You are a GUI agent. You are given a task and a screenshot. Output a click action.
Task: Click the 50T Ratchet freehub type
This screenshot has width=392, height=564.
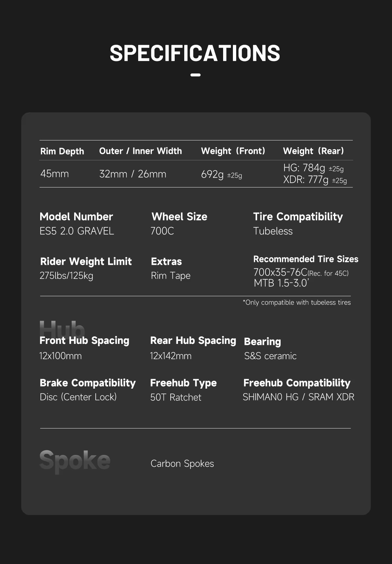point(176,397)
